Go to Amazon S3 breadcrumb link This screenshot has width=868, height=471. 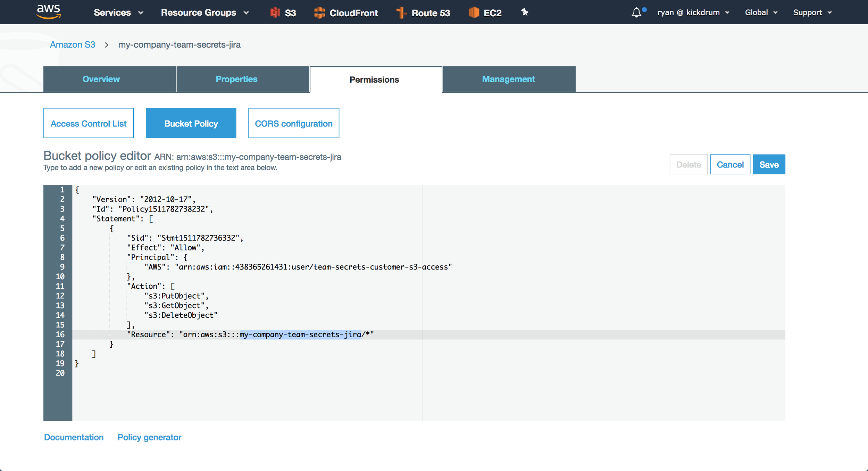[x=72, y=44]
